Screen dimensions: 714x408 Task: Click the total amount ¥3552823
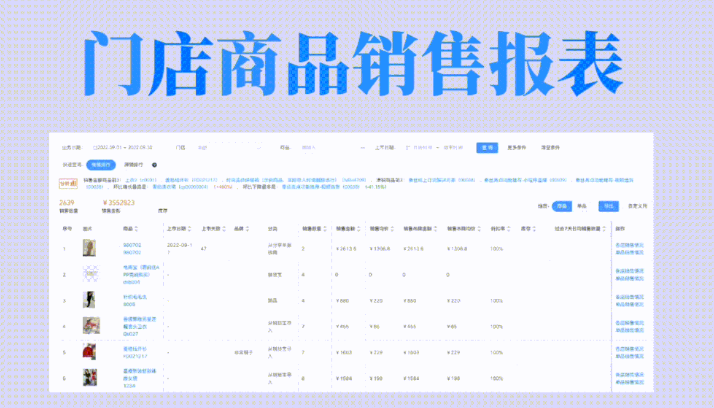pos(119,202)
